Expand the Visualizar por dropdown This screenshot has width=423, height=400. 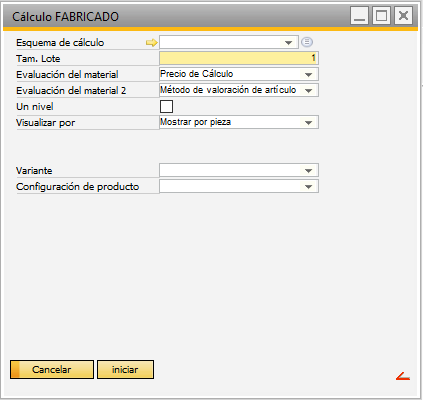[308, 122]
